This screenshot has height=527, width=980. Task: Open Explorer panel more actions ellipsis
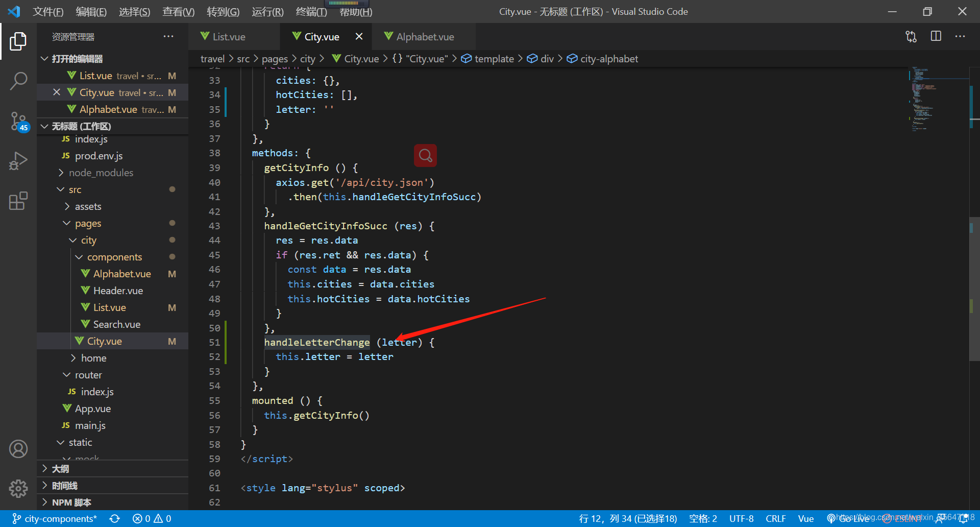click(x=168, y=37)
